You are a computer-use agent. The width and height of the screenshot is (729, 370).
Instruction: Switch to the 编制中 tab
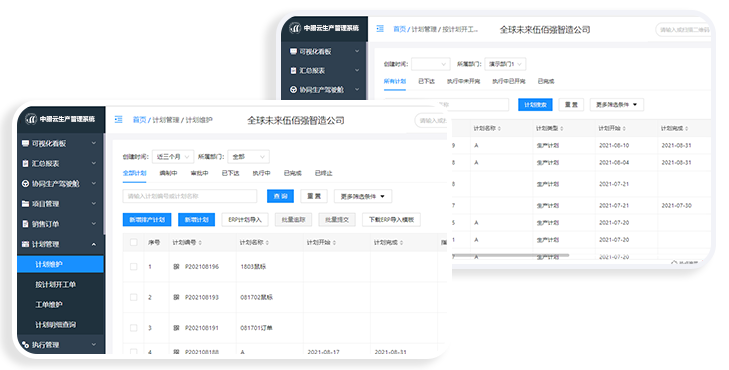tap(168, 173)
